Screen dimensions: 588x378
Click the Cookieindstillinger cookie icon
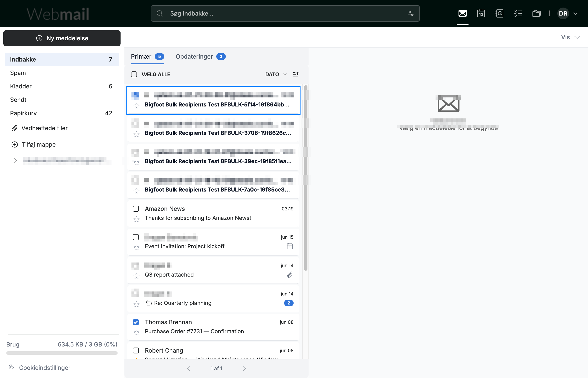[x=11, y=367]
